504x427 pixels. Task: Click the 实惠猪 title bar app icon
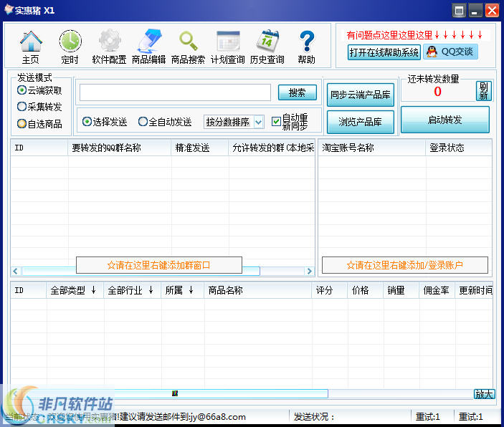point(9,9)
